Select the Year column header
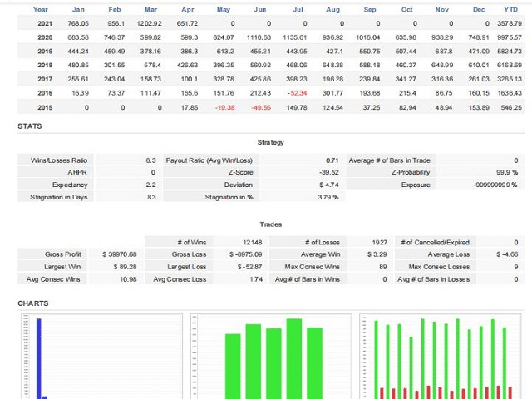Screen dimensions: 532x399 (x=40, y=9)
